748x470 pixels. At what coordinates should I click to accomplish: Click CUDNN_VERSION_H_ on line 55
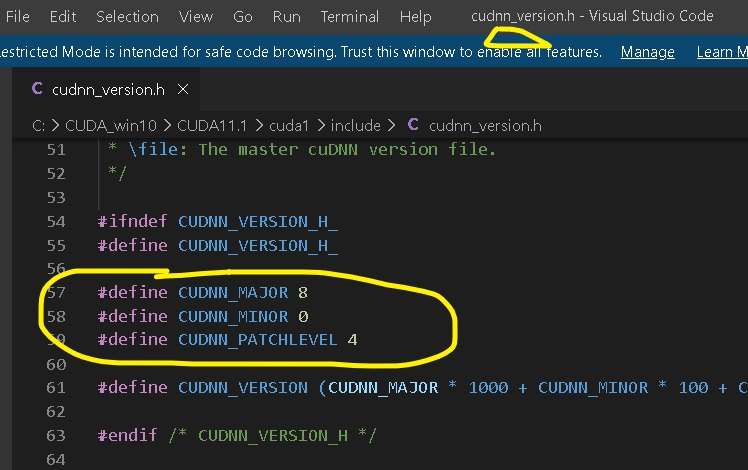pyautogui.click(x=258, y=246)
